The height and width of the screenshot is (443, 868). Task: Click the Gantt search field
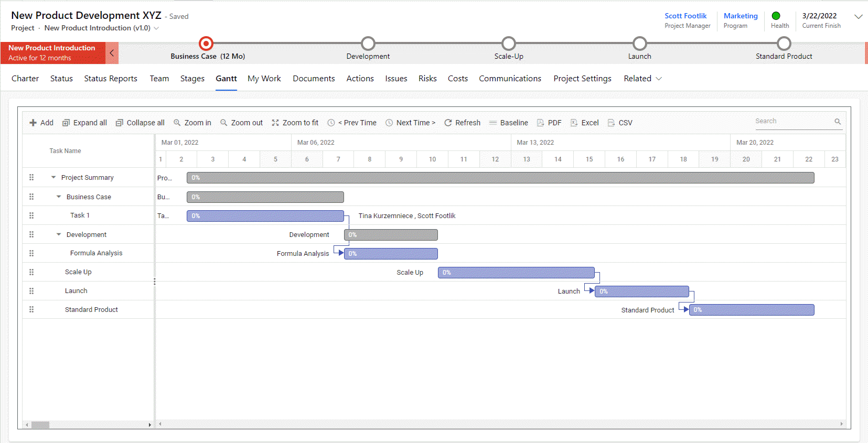[794, 121]
